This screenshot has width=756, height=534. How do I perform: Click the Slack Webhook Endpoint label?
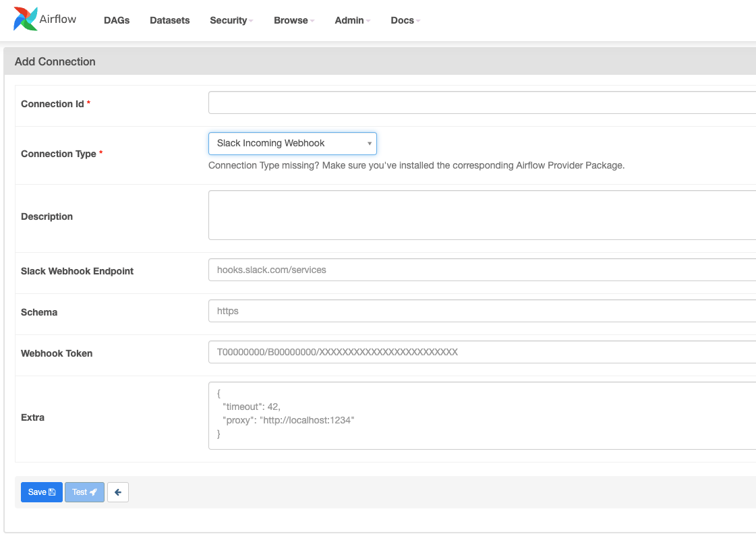coord(77,271)
